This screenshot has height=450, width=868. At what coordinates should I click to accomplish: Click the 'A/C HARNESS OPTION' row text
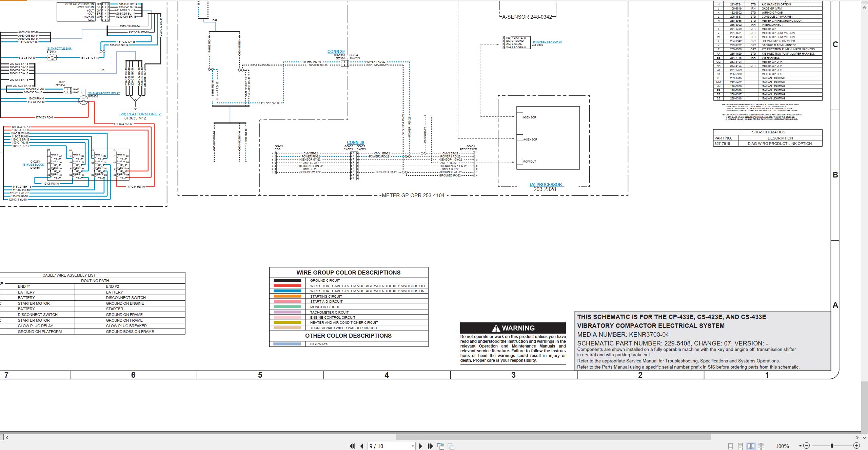pos(776,4)
